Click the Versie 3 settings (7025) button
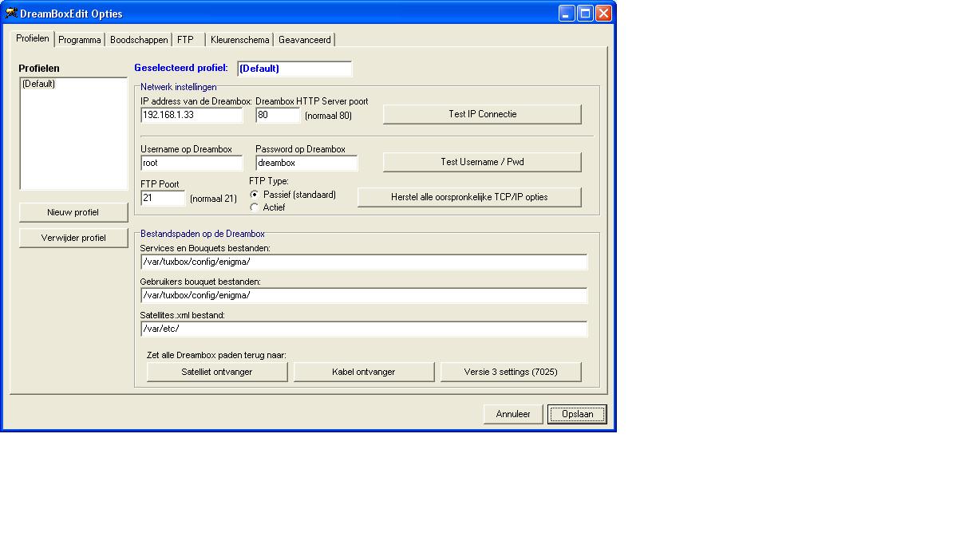 [511, 372]
